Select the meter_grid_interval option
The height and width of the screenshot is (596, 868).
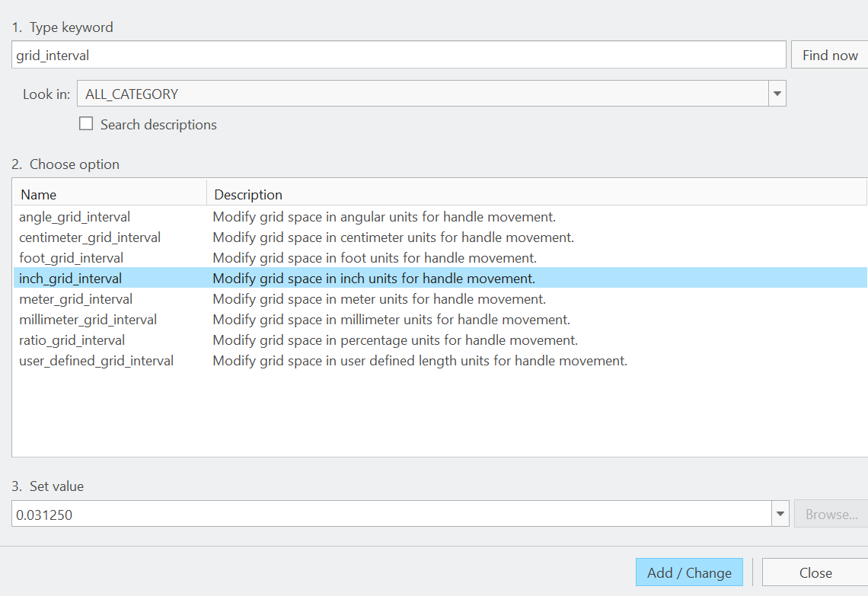pyautogui.click(x=75, y=298)
